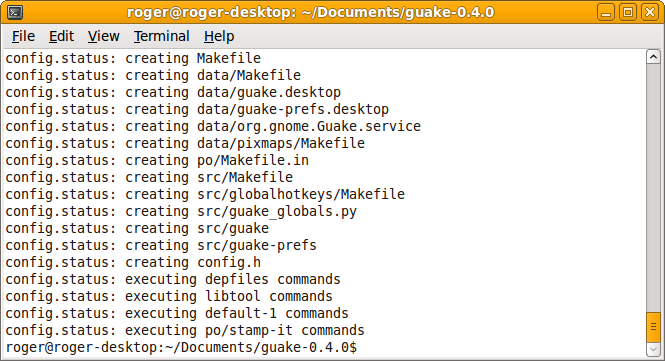Click line 'creating src/Makefile'

[149, 177]
